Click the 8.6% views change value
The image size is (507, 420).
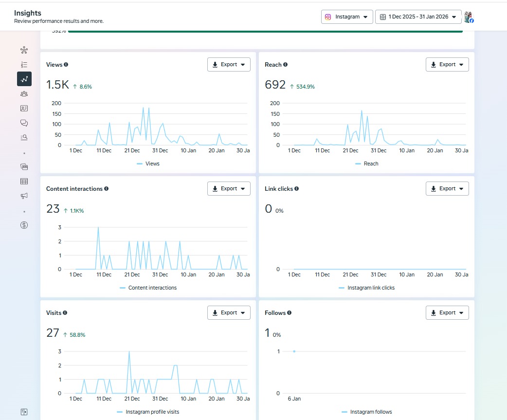click(86, 87)
